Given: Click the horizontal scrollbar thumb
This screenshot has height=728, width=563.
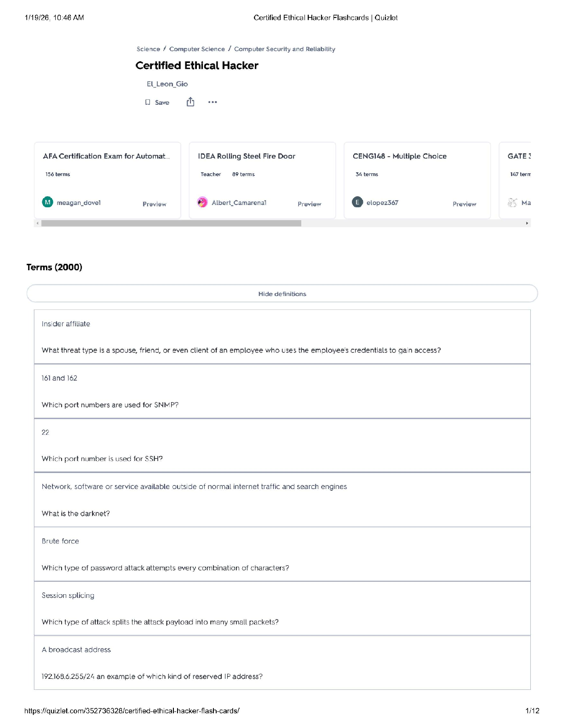Looking at the screenshot, I should [x=171, y=223].
